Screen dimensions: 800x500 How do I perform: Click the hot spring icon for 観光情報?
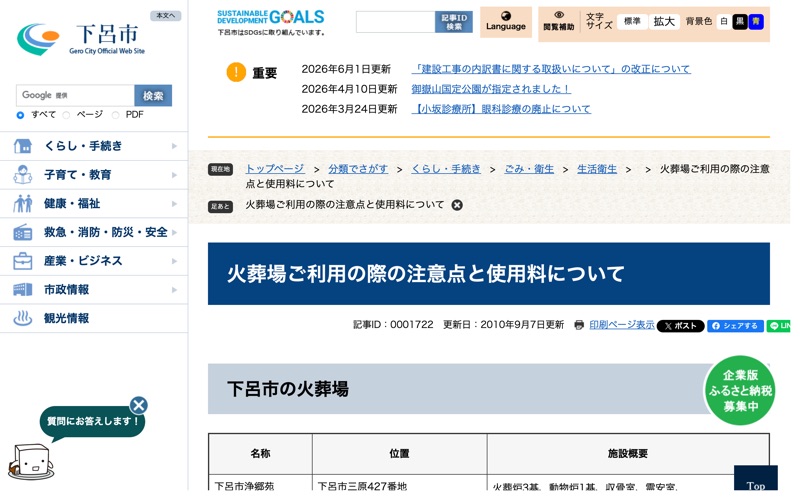[22, 318]
